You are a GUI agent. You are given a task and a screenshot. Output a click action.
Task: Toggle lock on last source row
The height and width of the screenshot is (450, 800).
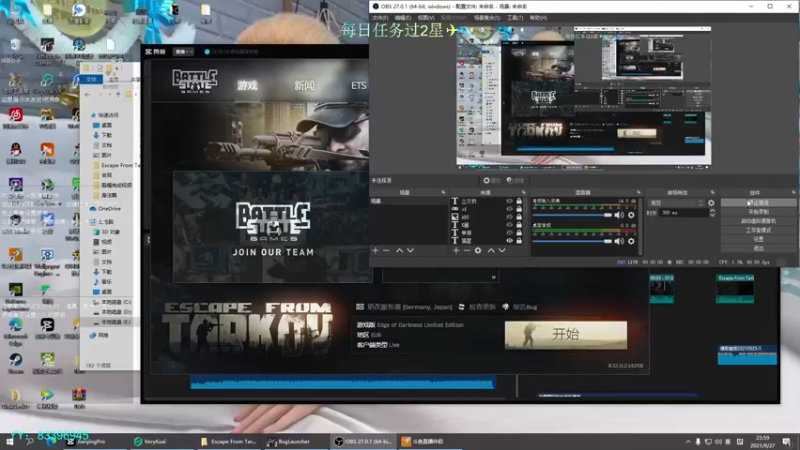519,240
